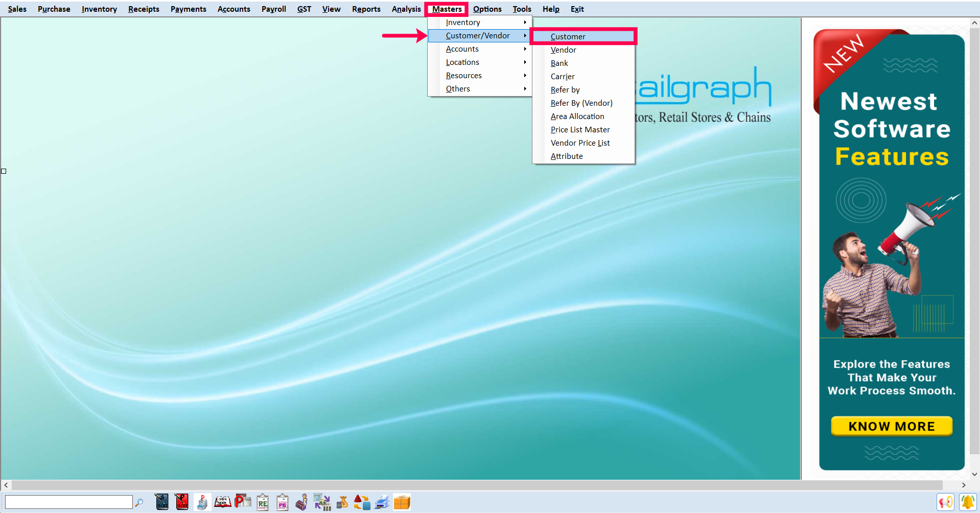This screenshot has height=513, width=980.
Task: Open the Reports menu
Action: 366,9
